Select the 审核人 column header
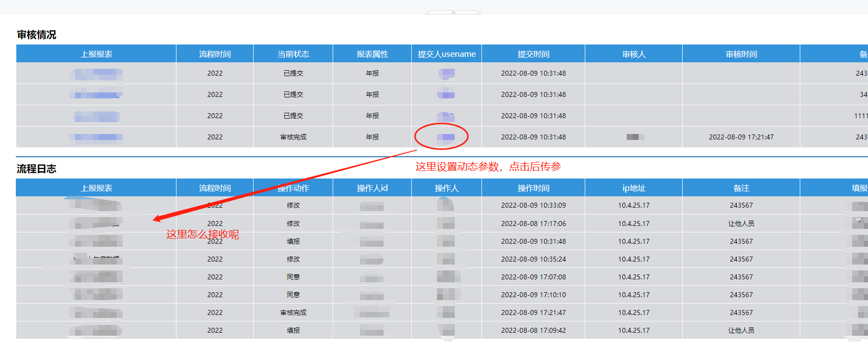The height and width of the screenshot is (358, 868). [x=634, y=54]
